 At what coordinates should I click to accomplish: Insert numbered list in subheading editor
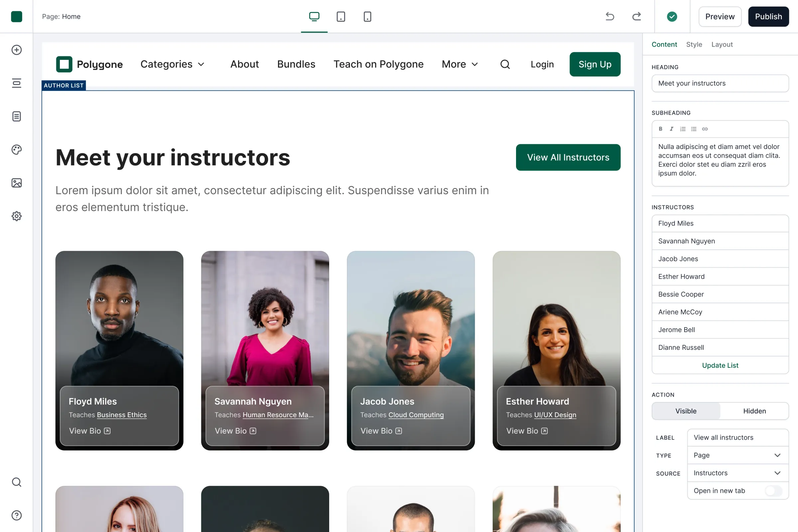pyautogui.click(x=683, y=129)
